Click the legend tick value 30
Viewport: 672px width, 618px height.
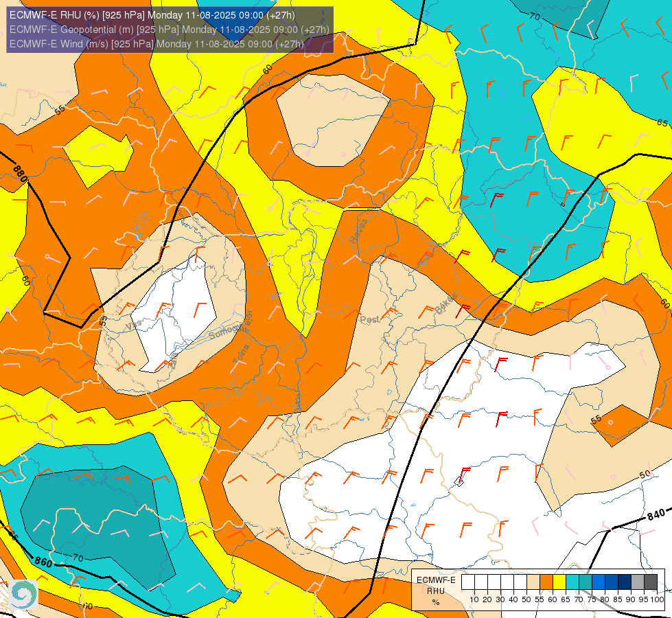click(x=500, y=599)
